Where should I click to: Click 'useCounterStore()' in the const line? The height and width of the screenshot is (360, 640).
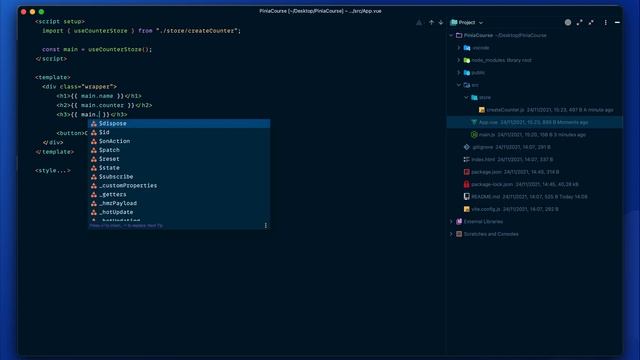click(x=118, y=49)
